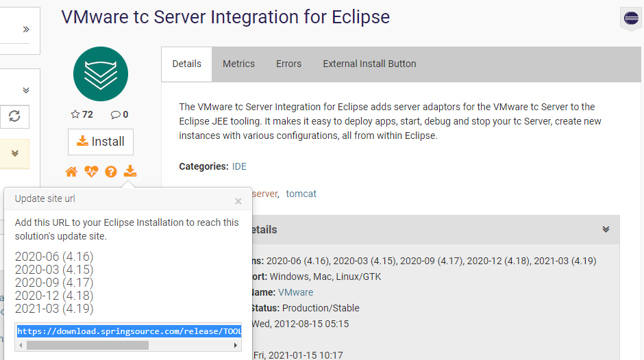Open the comments bubble icon showing 0
Screen dimensions: 644x360
click(115, 115)
